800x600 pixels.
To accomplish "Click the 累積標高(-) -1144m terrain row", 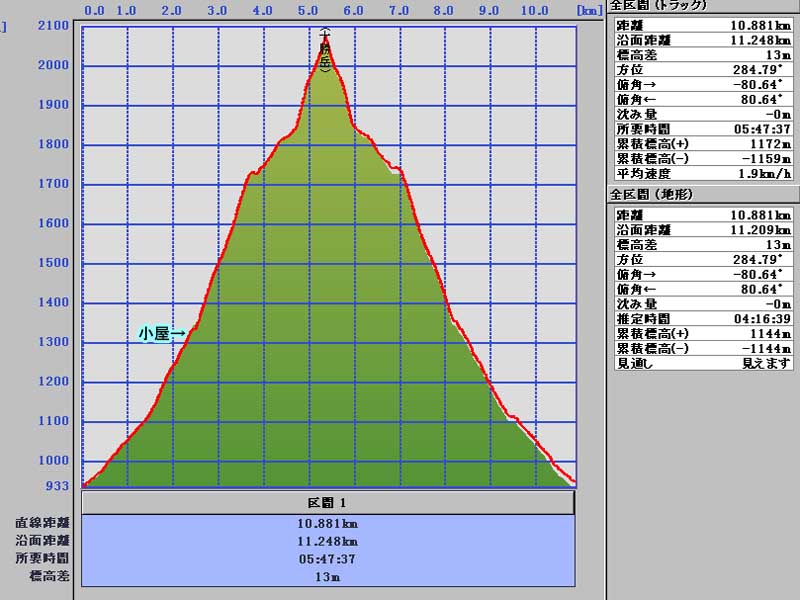I will point(704,348).
